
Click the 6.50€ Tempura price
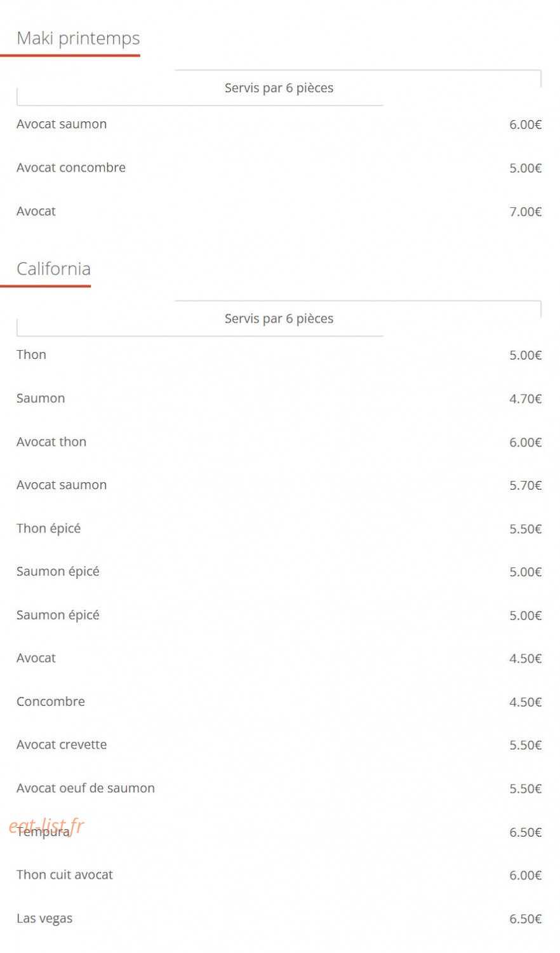[x=525, y=832]
